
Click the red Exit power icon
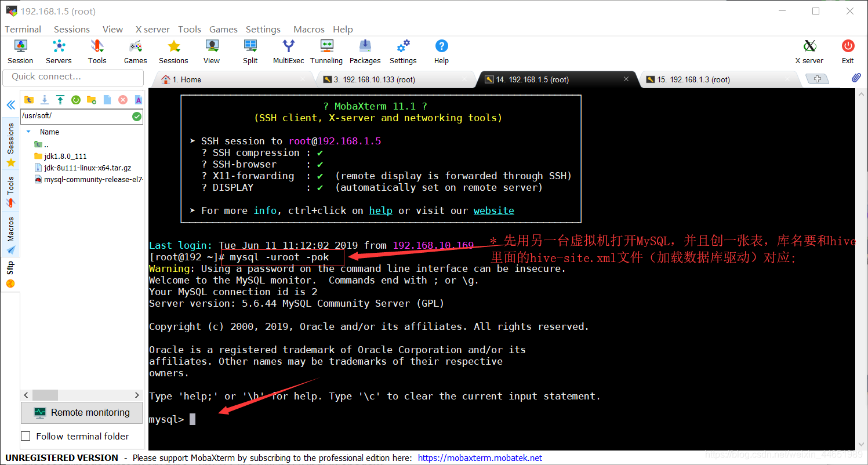point(848,51)
